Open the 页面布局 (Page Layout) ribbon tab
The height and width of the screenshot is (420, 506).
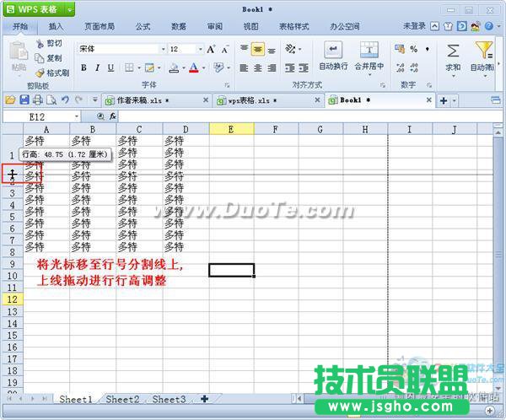(99, 27)
